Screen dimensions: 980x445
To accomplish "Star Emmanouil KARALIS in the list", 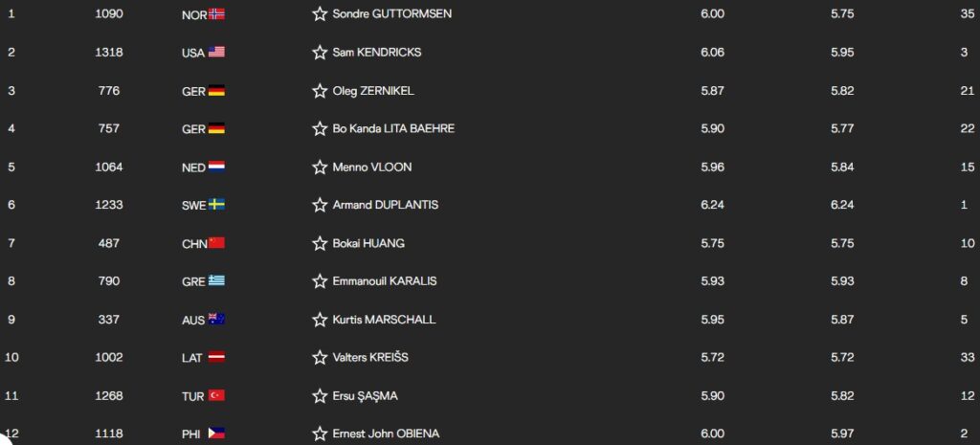I will (320, 281).
